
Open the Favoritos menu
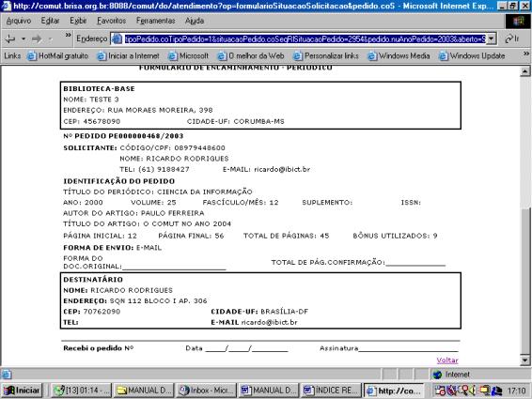click(x=111, y=21)
